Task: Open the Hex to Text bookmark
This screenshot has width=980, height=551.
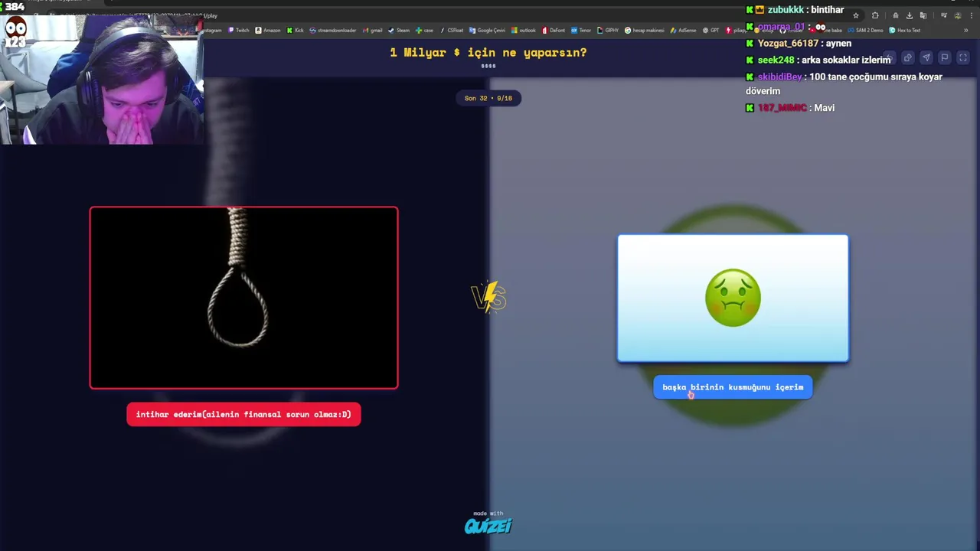Action: tap(905, 31)
